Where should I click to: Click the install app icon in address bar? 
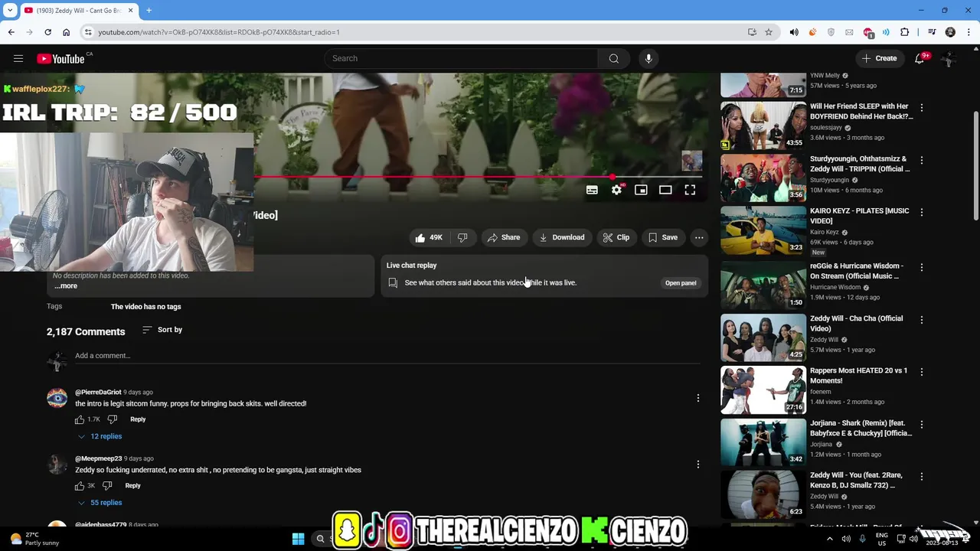[x=752, y=32]
